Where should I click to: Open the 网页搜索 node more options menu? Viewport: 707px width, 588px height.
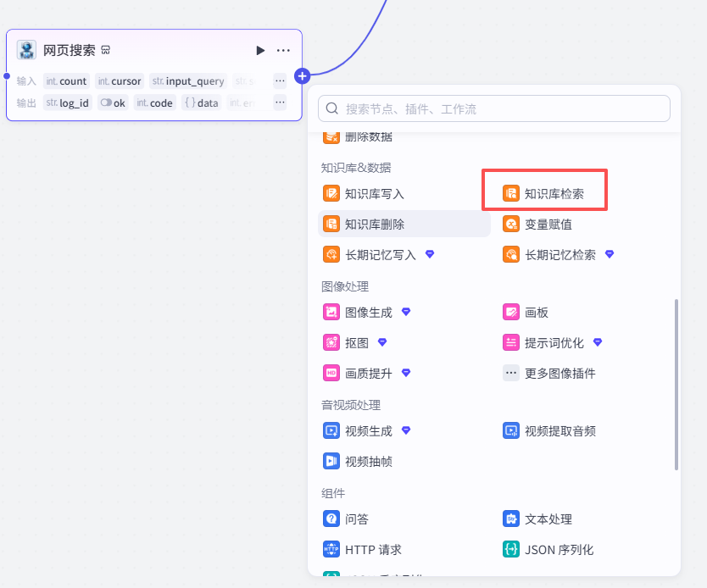283,51
